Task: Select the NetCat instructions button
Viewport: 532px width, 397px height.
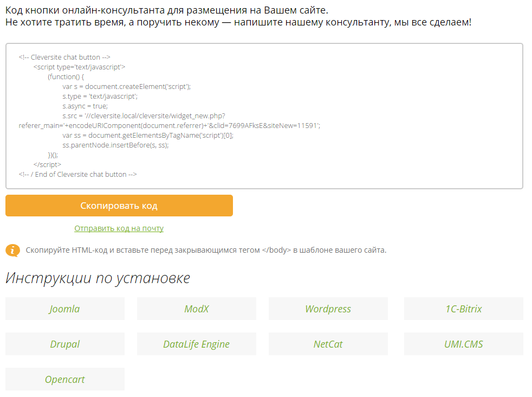Action: [x=328, y=344]
